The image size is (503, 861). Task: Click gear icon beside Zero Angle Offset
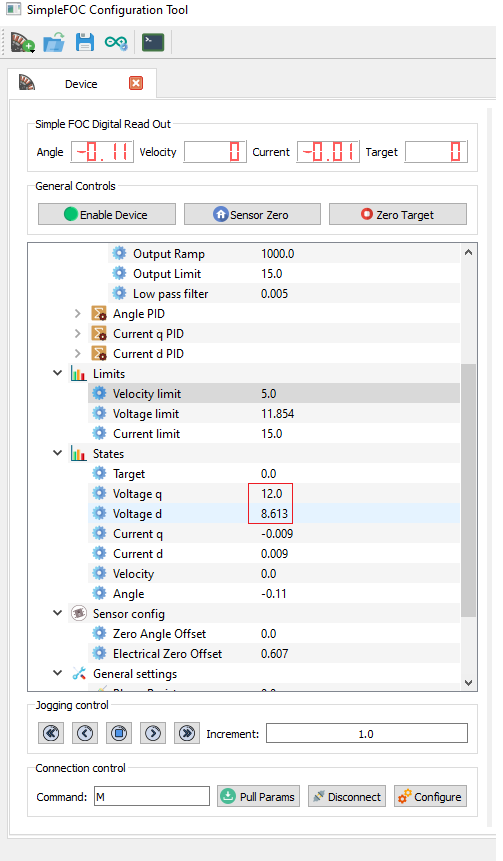tap(99, 633)
